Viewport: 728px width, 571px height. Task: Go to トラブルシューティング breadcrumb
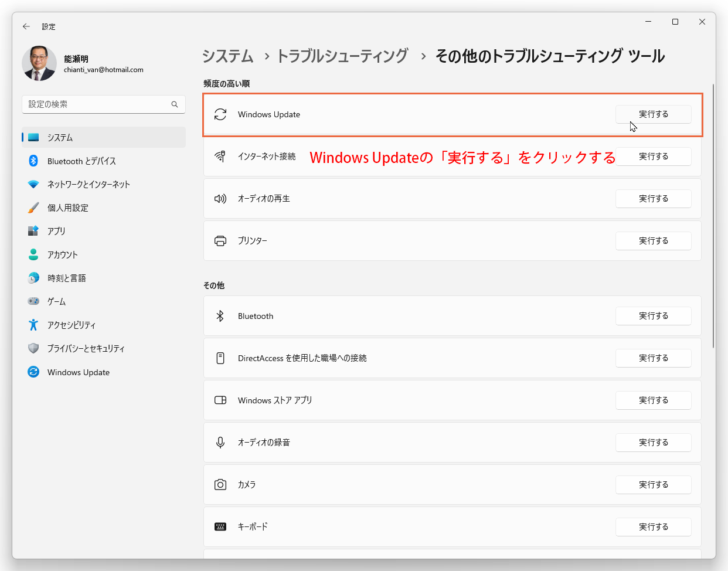point(342,56)
